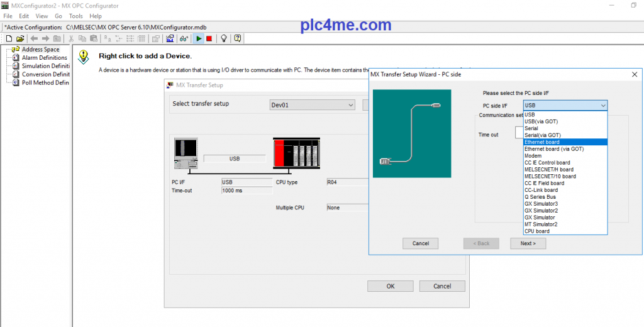Choose CC-Link board from the list
Viewport: 644px width, 327px height.
(541, 190)
